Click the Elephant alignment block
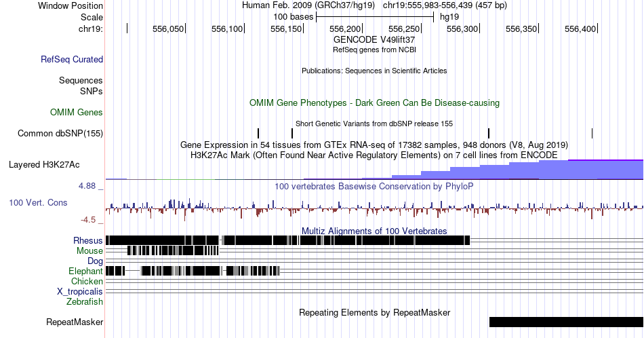This screenshot has width=644, height=338. 193,271
